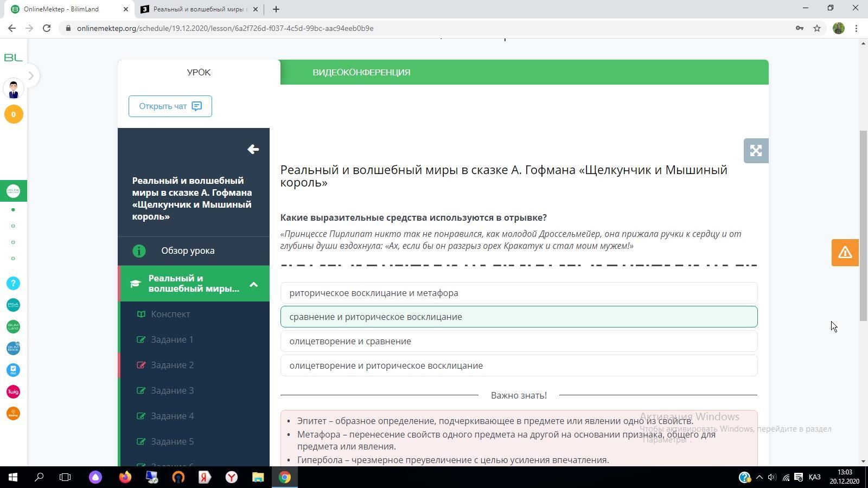Open the Обзор урока section

[x=194, y=251]
